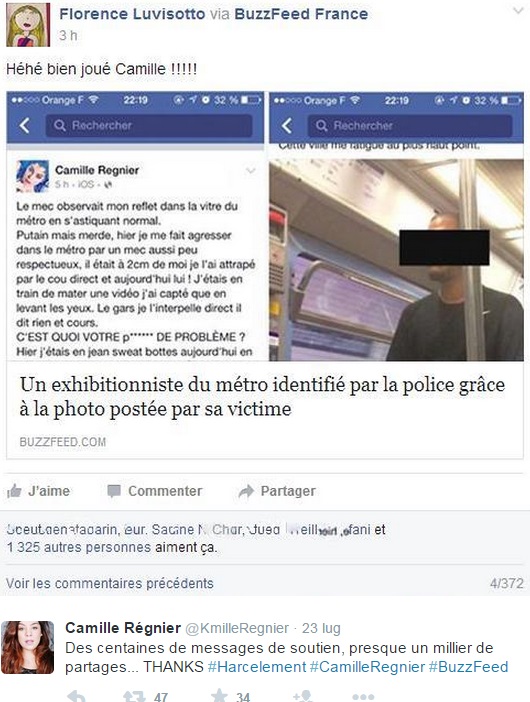This screenshot has height=702, width=530.
Task: Expand Voir les commentaires précédents
Action: tap(110, 583)
